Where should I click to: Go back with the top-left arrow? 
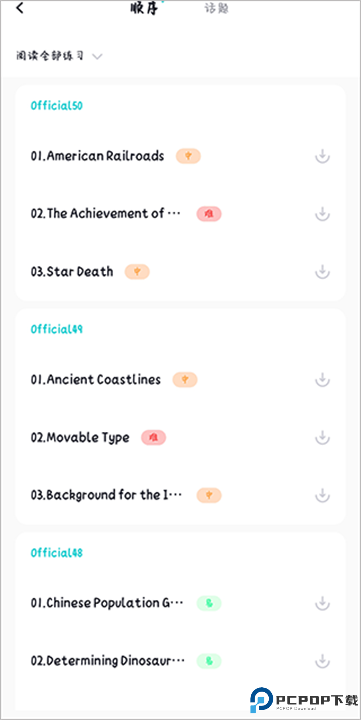[20, 8]
